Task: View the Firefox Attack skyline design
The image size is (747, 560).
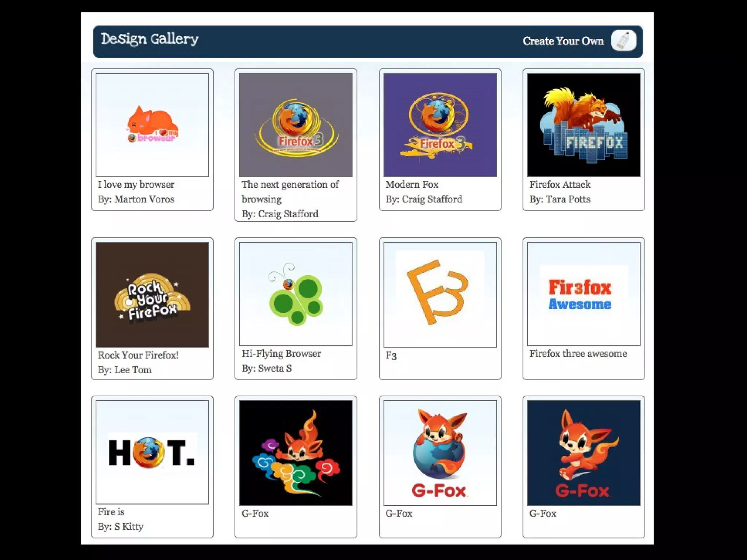Action: [x=584, y=125]
